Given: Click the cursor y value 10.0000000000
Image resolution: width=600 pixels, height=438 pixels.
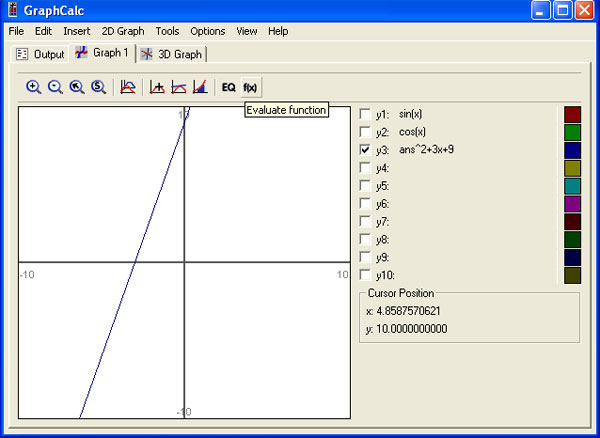Looking at the screenshot, I should [412, 329].
